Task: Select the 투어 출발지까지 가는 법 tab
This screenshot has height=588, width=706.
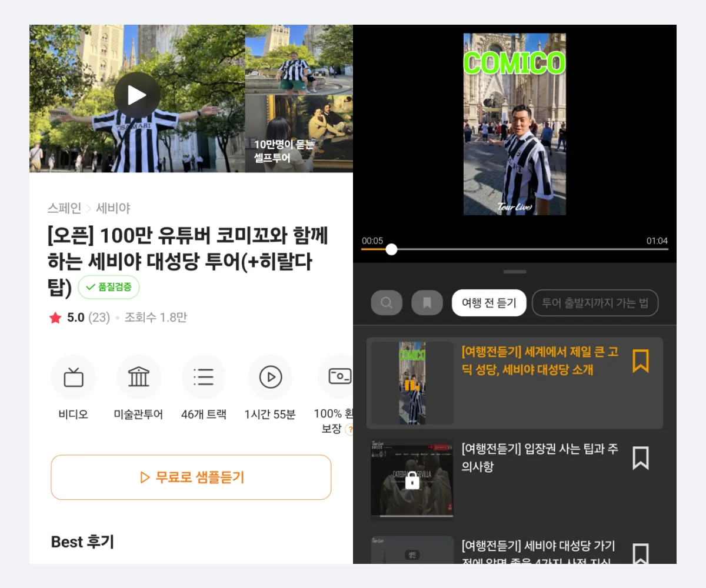Action: 595,302
